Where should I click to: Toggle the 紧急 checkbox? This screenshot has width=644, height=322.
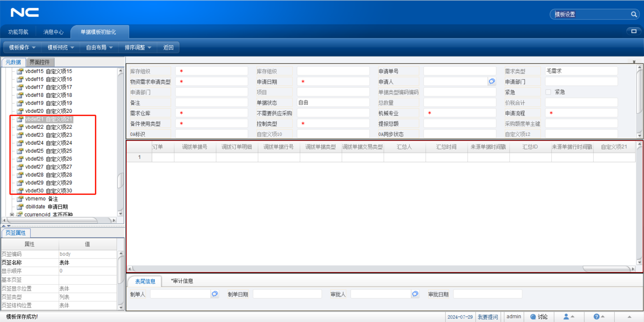coord(548,92)
